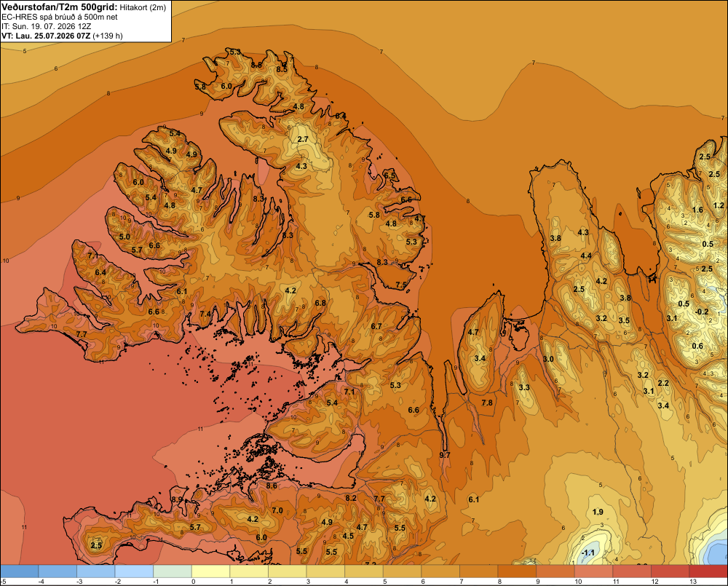The image size is (728, 586).
Task: Click the 2.2 temperature value
Action: pos(663,383)
